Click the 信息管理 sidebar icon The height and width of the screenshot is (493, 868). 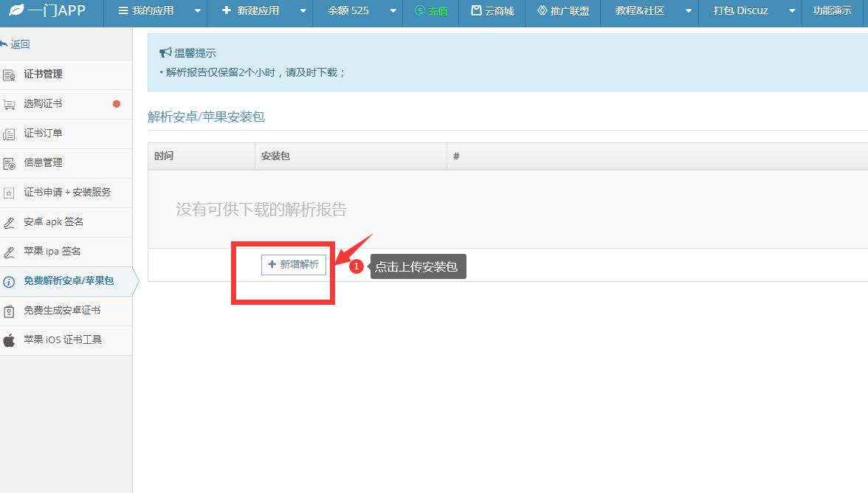[9, 164]
